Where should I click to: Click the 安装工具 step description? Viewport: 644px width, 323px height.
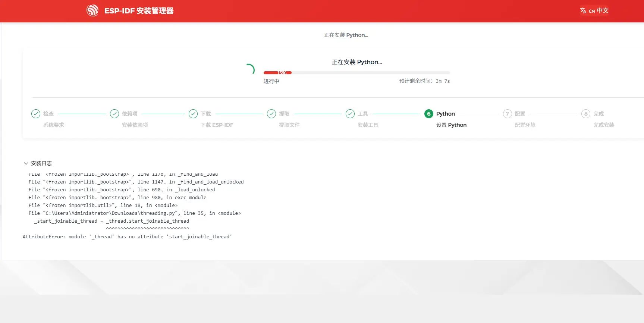pos(368,125)
